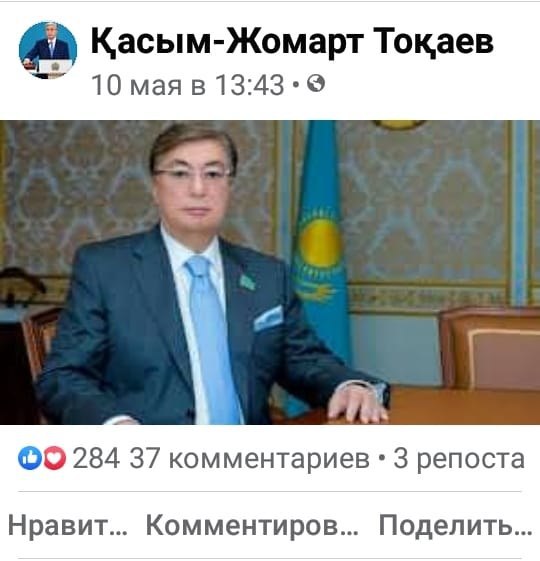Open the 37 комментариев link

click(x=249, y=459)
